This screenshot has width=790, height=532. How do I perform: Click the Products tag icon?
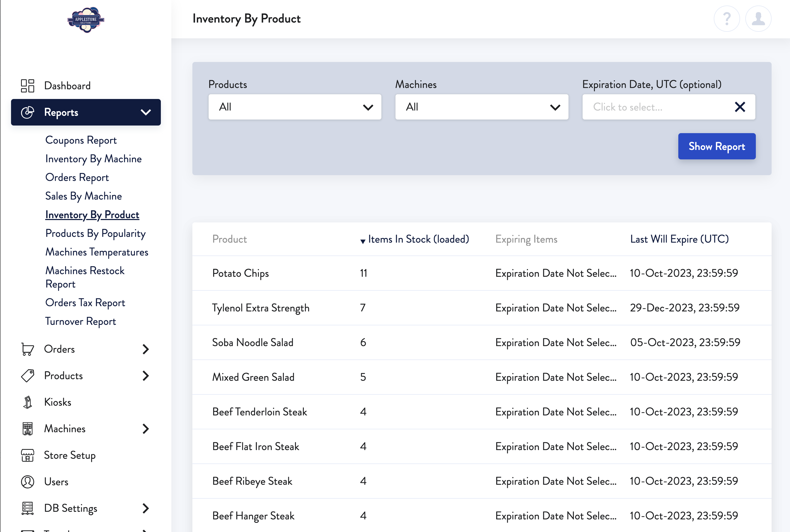(x=28, y=375)
